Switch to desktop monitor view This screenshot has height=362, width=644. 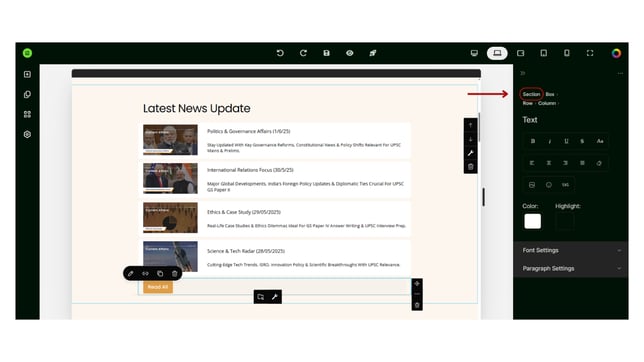click(x=474, y=53)
